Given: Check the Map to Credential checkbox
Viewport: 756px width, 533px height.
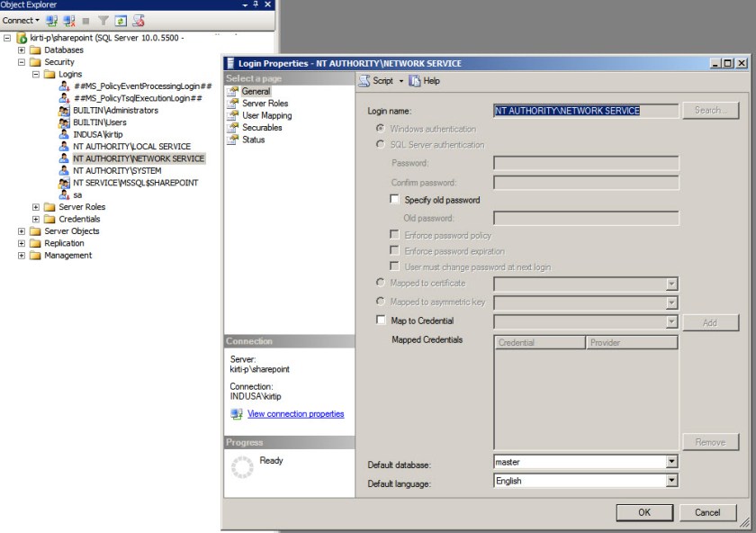Looking at the screenshot, I should 381,321.
